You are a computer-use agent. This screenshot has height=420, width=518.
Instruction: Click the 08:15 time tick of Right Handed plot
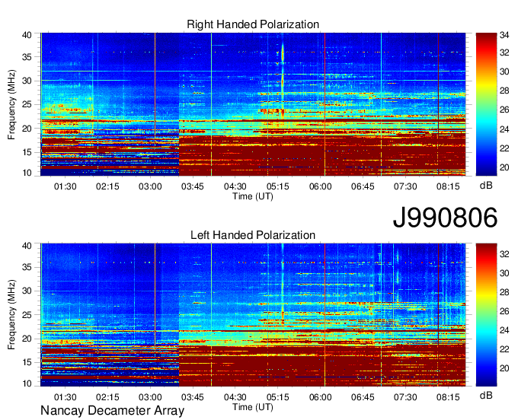448,186
